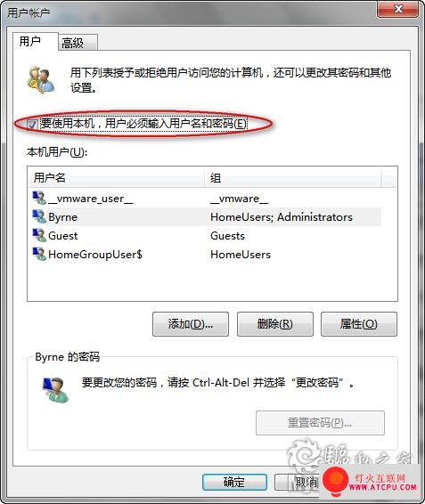Click the users-and-keys icon near description
This screenshot has width=425, height=504.
40,80
